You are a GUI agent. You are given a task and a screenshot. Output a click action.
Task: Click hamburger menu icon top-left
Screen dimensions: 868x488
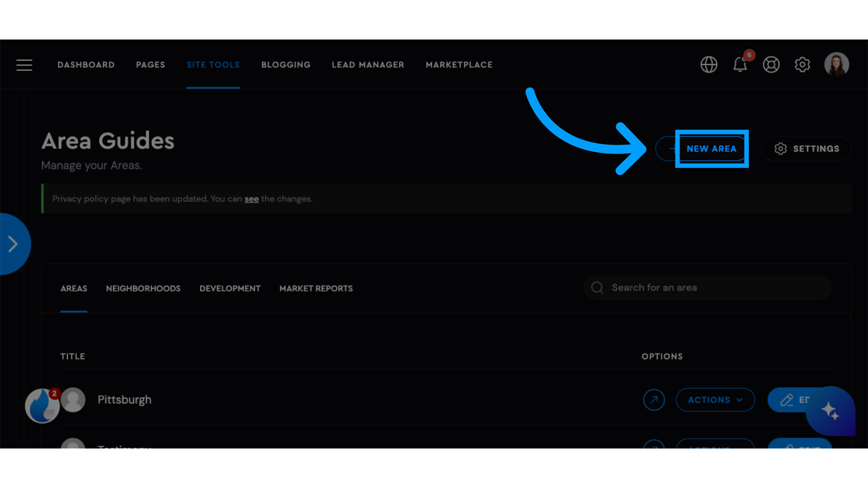click(x=24, y=64)
